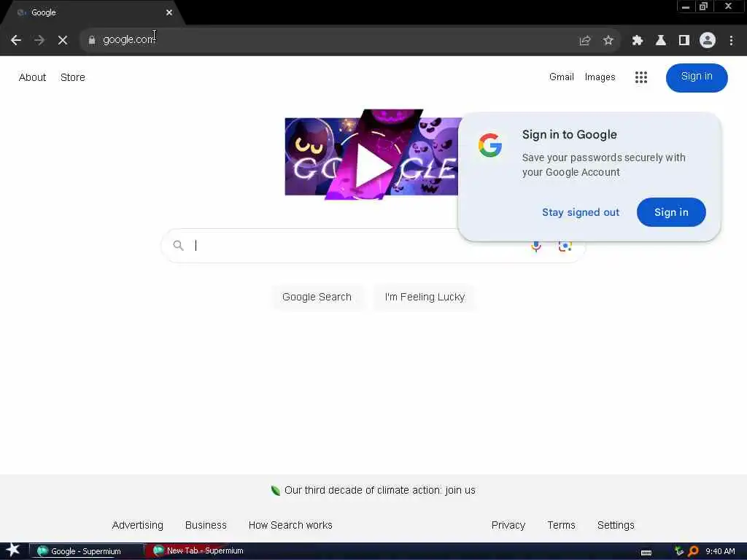Click the forward navigation arrow

tap(39, 41)
